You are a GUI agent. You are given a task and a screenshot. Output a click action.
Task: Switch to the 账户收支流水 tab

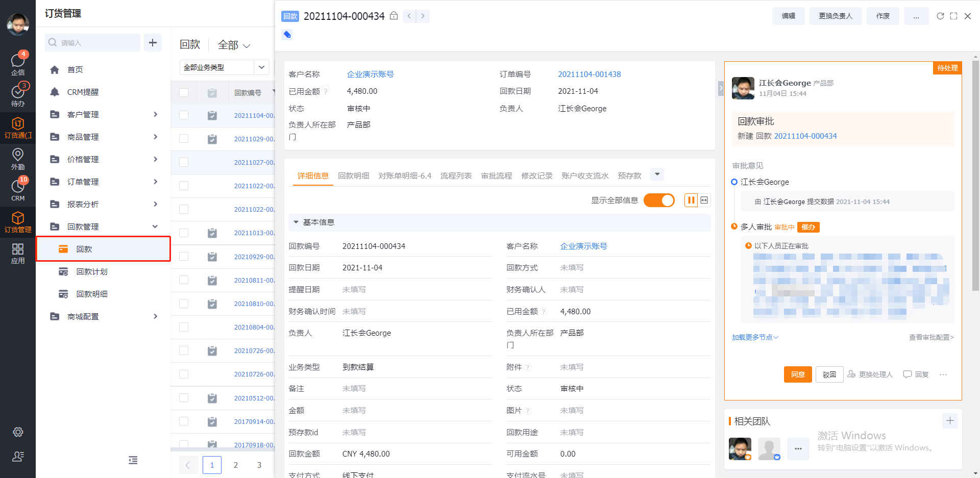tap(585, 175)
